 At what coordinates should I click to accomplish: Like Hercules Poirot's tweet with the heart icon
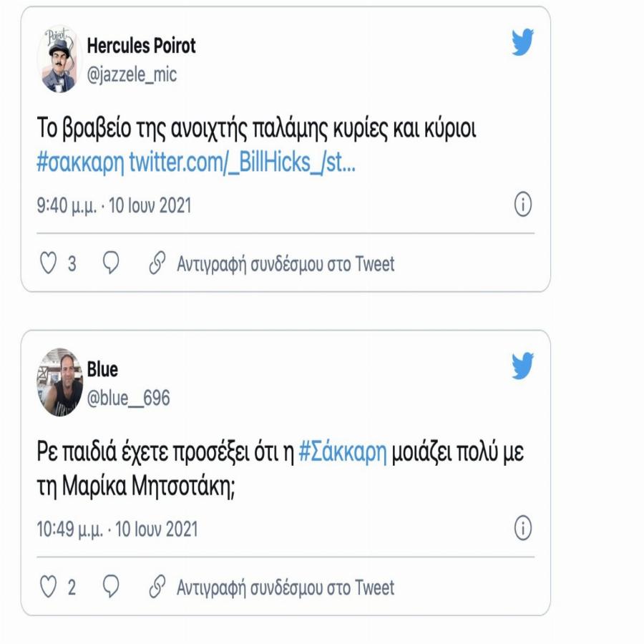47,263
